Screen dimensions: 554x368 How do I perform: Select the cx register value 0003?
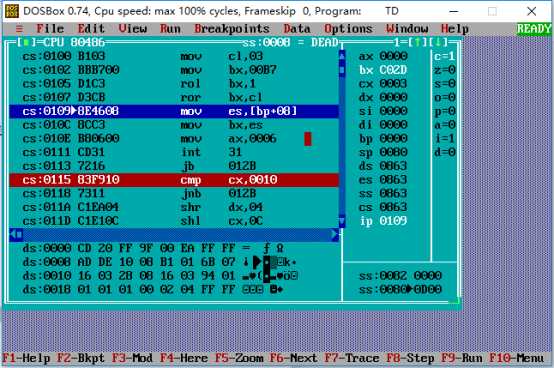click(393, 84)
